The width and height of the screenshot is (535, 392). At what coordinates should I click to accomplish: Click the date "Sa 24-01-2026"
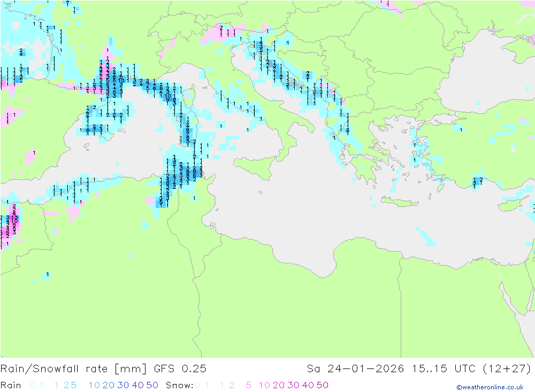tap(356, 369)
